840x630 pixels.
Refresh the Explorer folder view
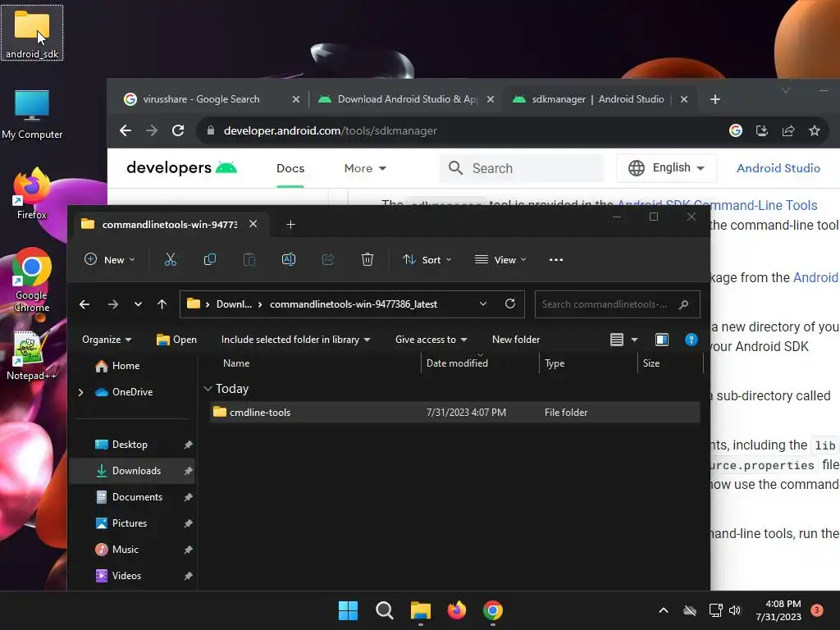[510, 304]
